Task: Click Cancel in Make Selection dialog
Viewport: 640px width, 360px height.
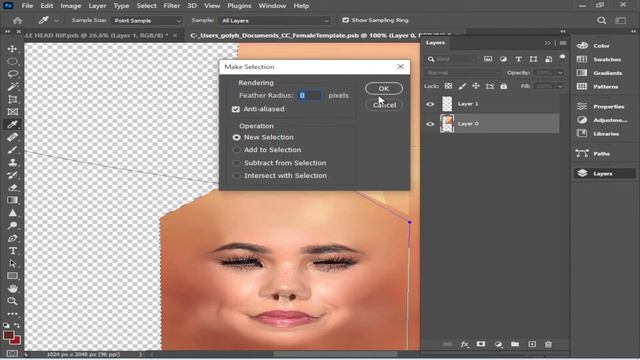Action: 384,105
